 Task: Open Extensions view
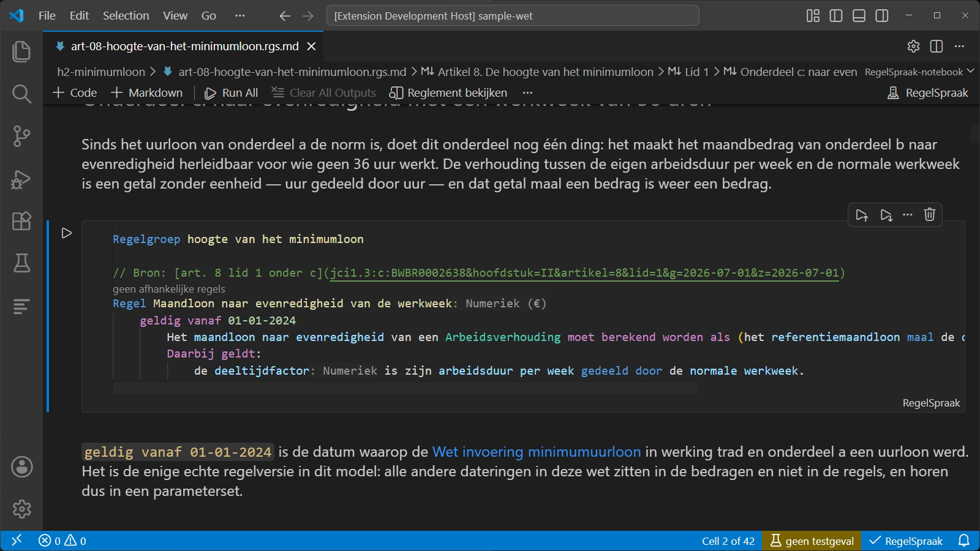tap(21, 221)
